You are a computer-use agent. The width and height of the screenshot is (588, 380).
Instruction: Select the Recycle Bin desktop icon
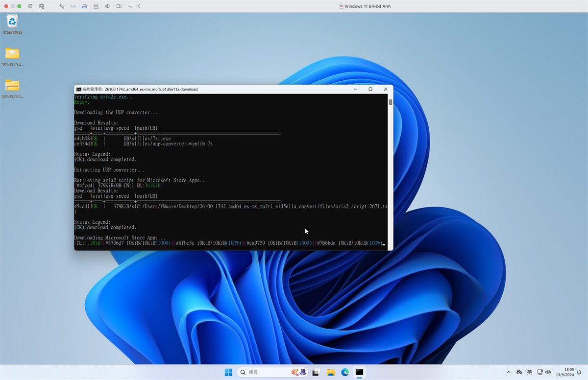click(x=12, y=24)
